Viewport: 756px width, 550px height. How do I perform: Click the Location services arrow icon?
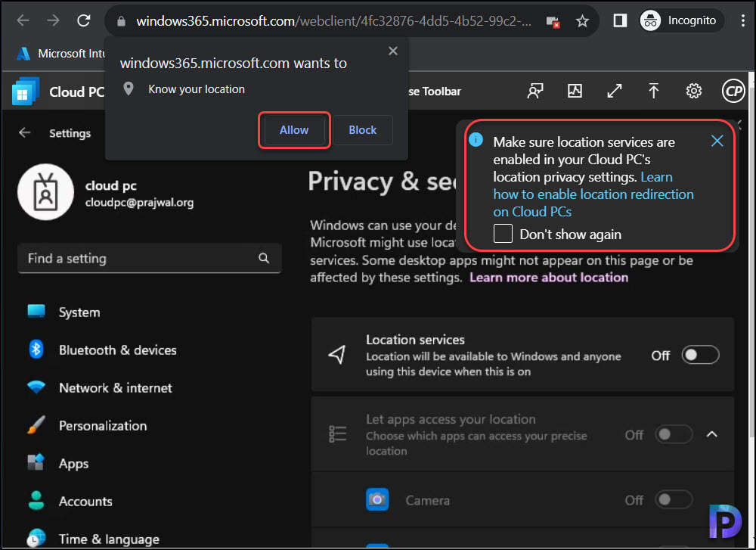click(337, 355)
